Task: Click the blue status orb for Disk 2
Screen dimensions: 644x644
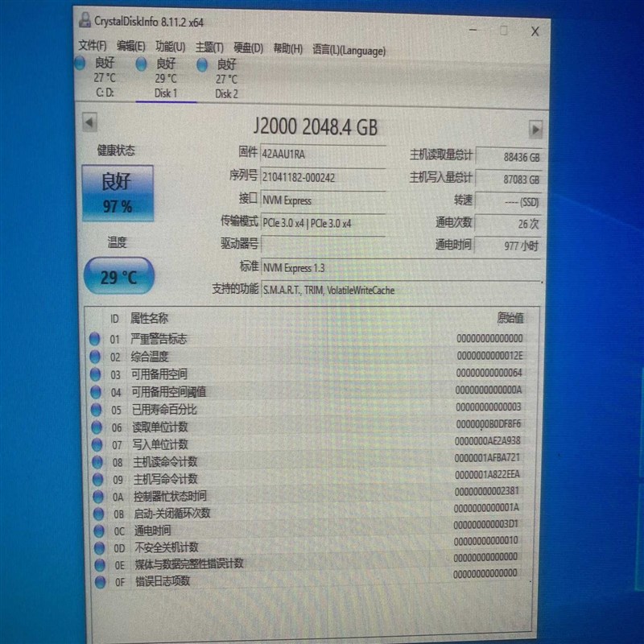Action: (202, 65)
